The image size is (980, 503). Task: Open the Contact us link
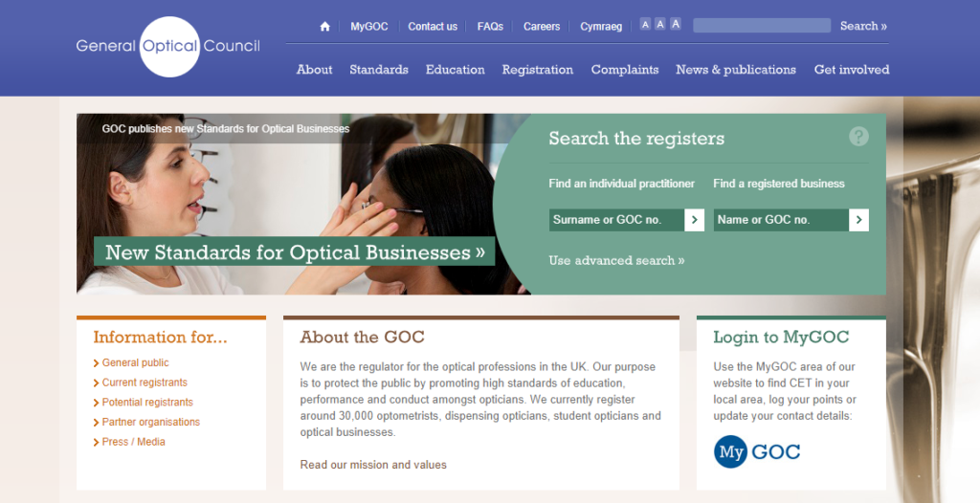433,26
